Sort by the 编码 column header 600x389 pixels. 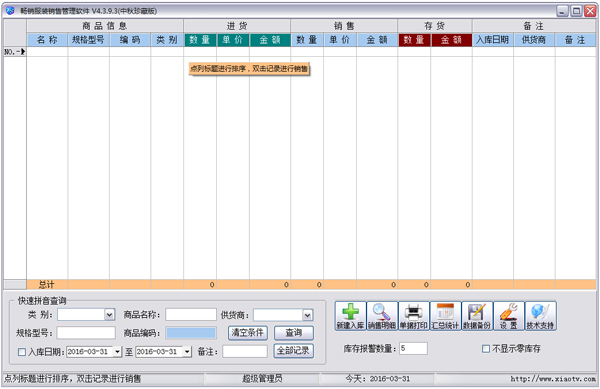(130, 40)
